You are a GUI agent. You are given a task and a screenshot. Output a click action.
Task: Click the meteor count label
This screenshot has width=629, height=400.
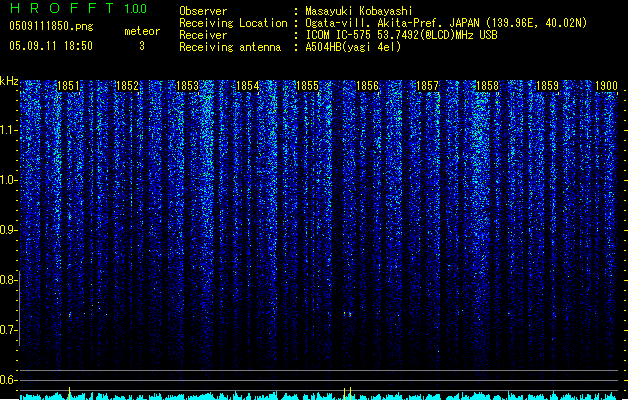142,31
